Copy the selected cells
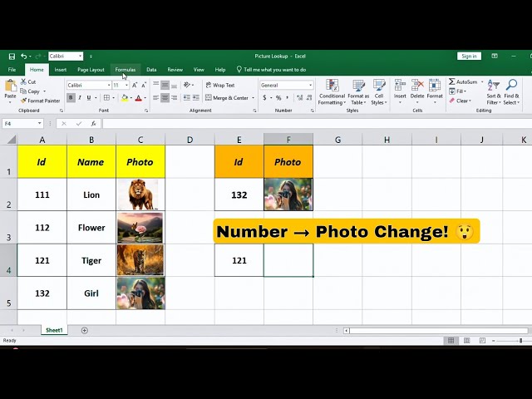This screenshot has width=532, height=399. [30, 91]
